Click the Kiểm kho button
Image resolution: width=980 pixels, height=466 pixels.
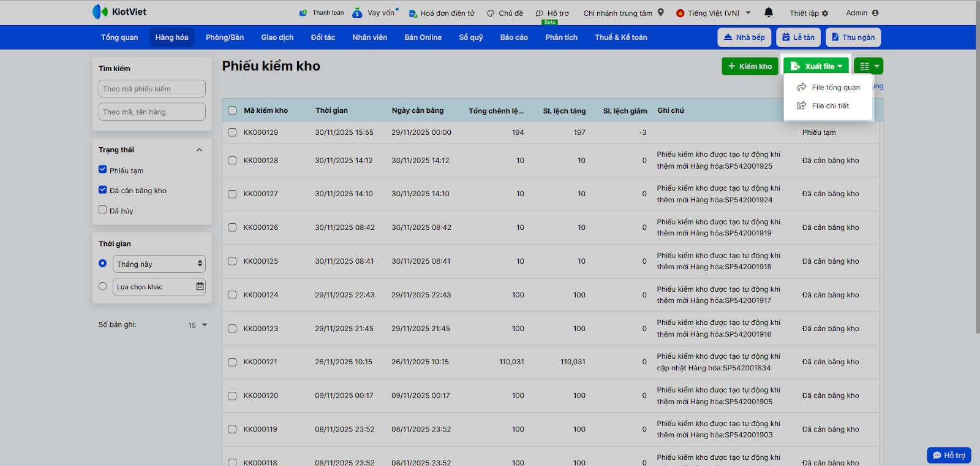(x=749, y=66)
